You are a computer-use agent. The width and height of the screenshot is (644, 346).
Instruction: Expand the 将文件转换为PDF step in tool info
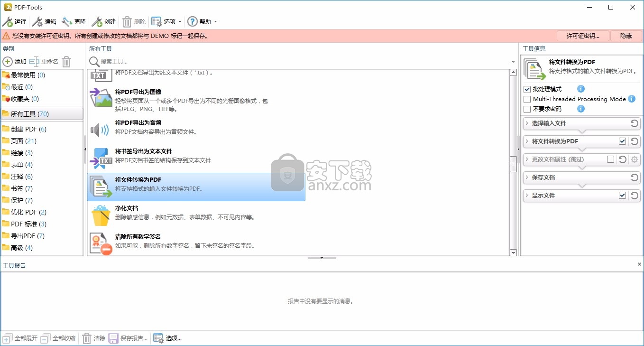(x=527, y=141)
